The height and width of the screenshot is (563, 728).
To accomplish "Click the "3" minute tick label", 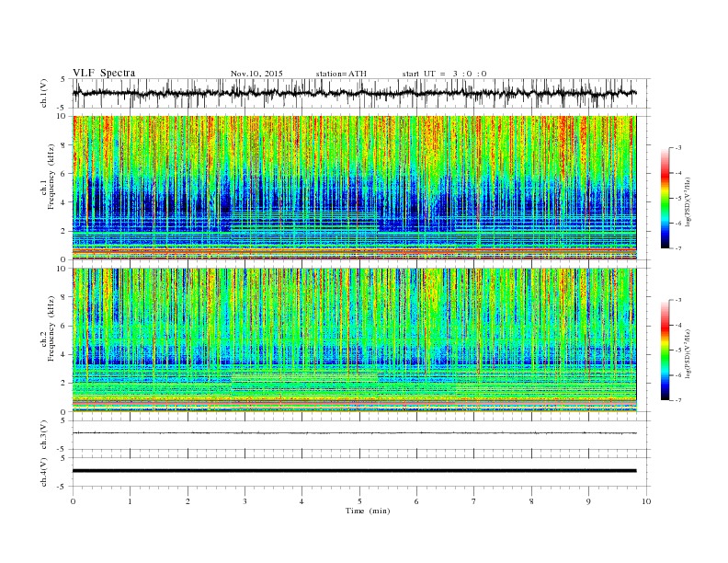I will pyautogui.click(x=245, y=501).
